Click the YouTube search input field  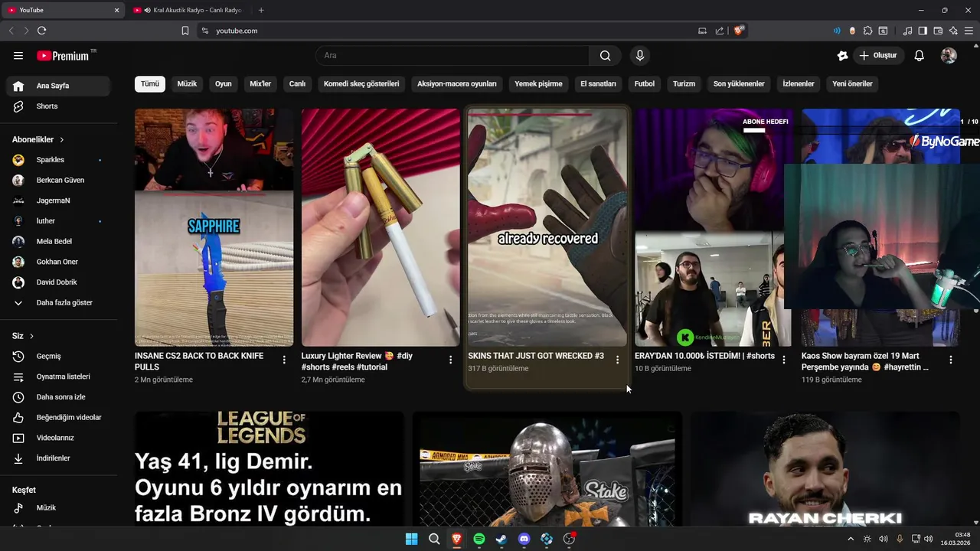coord(452,55)
